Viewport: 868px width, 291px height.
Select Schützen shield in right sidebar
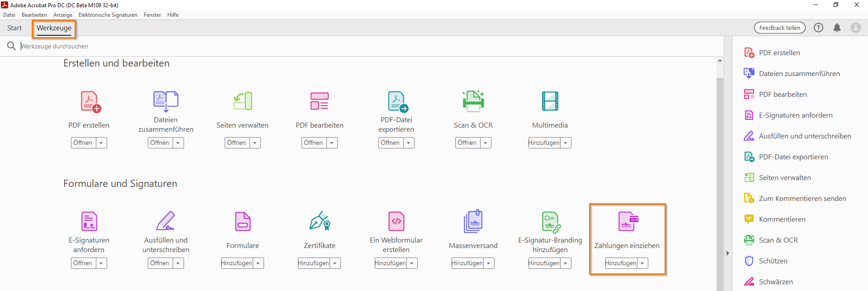[765, 261]
